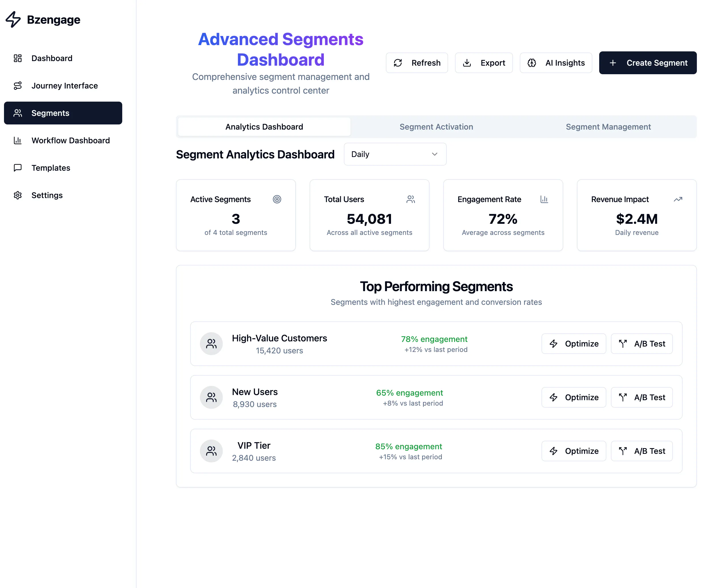
Task: Click the Journey Interface route icon
Action: (18, 86)
